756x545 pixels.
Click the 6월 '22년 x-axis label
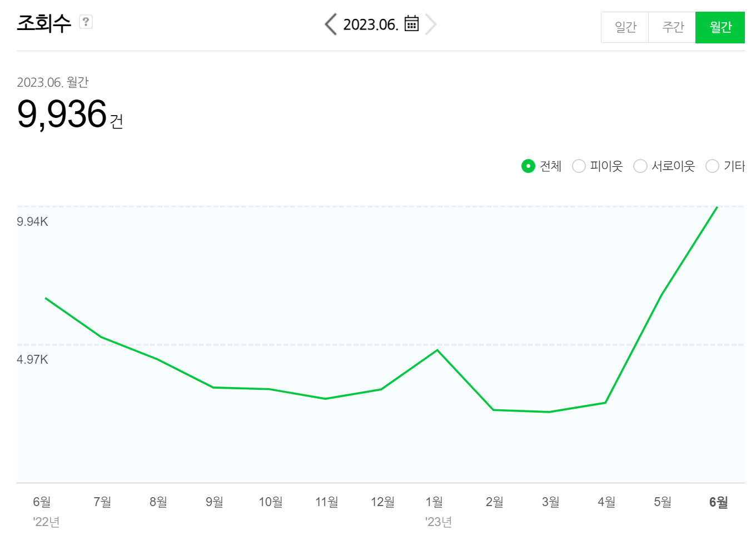pos(42,502)
